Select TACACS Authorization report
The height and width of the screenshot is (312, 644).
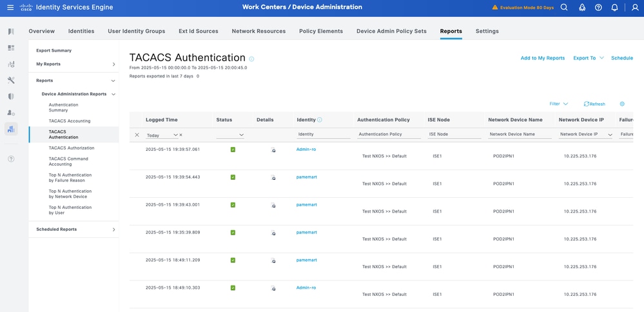point(72,148)
